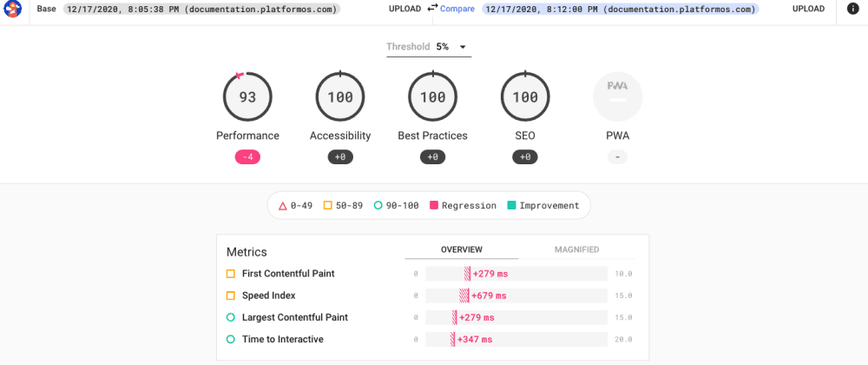Click the Base report timestamp chip

tap(201, 9)
